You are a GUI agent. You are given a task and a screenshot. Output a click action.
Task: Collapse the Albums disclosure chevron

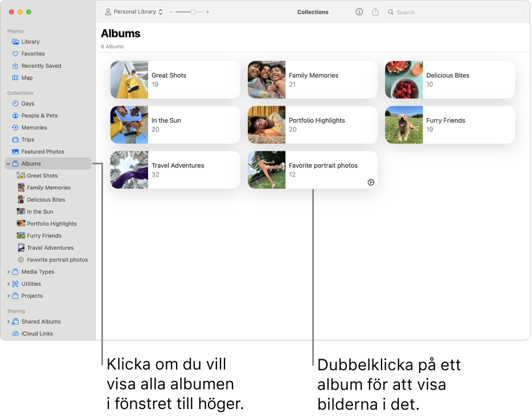pyautogui.click(x=8, y=164)
